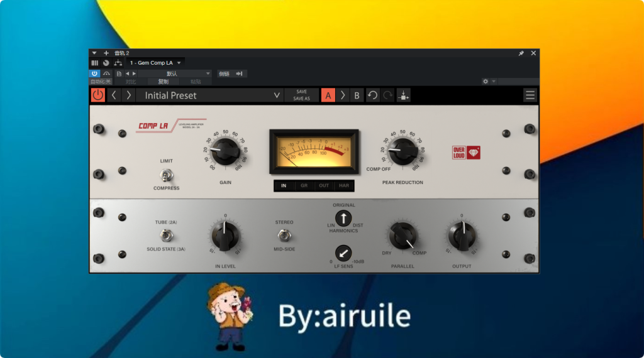Open the host window dropdown triangle
This screenshot has height=358, width=644.
[94, 53]
